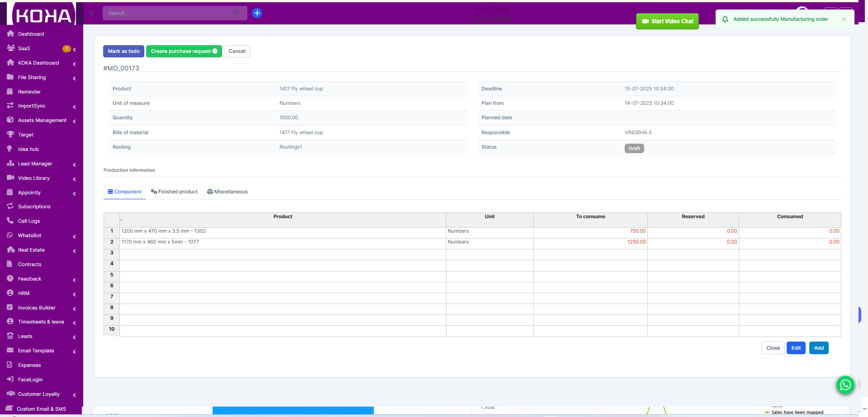The height and width of the screenshot is (417, 868).
Task: Open the WhatsApp floating chat icon
Action: coord(845,385)
